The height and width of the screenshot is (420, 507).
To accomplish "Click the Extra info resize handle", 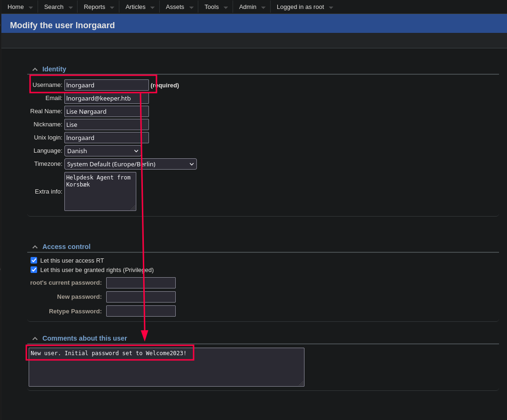I will coord(133,208).
